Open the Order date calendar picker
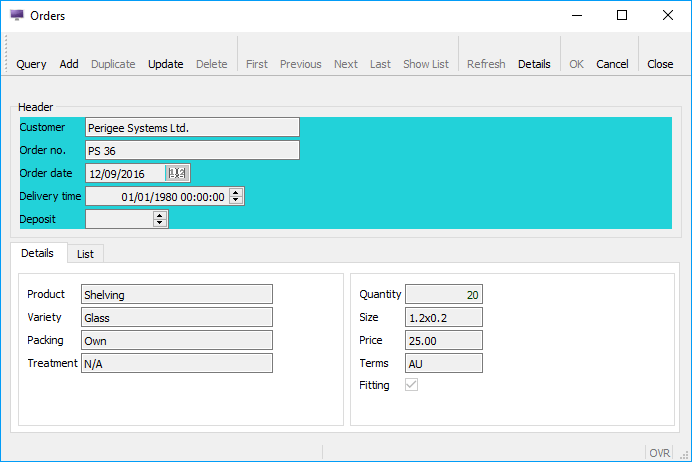Viewport: 692px width, 462px height. [176, 173]
